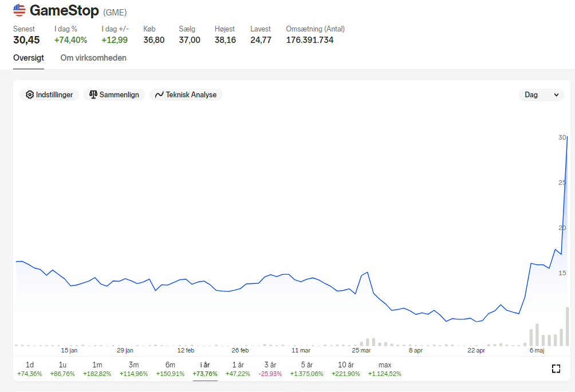Select the 6m time range
This screenshot has width=575, height=392.
[x=170, y=369]
